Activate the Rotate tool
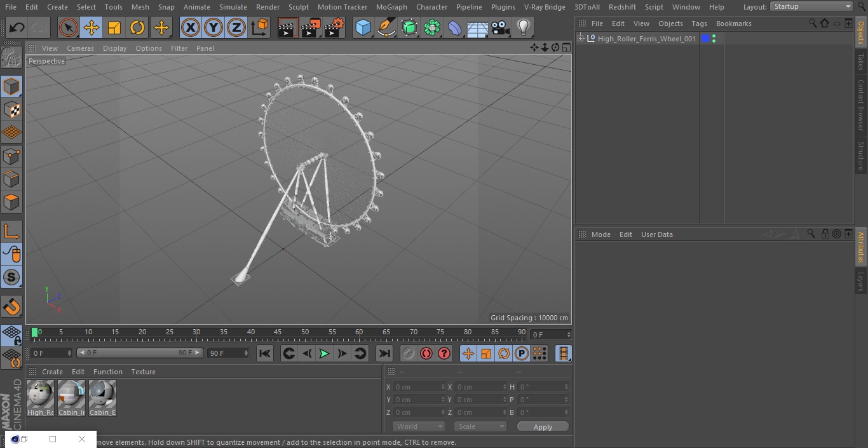 click(x=137, y=27)
